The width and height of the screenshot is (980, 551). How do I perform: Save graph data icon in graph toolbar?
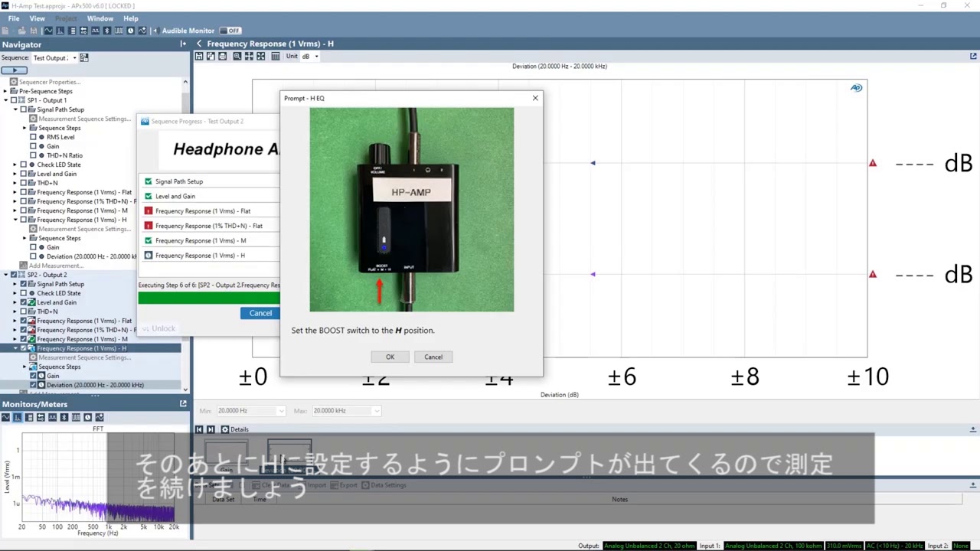pos(199,56)
